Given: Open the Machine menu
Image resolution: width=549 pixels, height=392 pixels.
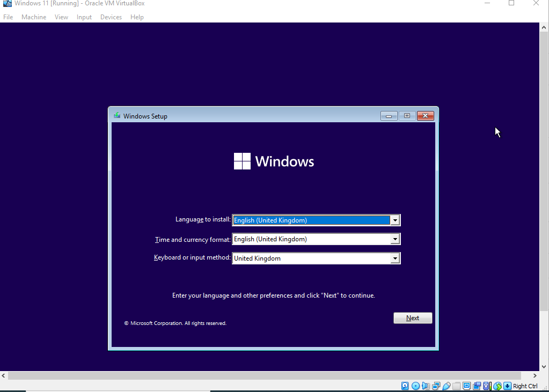Looking at the screenshot, I should tap(34, 17).
